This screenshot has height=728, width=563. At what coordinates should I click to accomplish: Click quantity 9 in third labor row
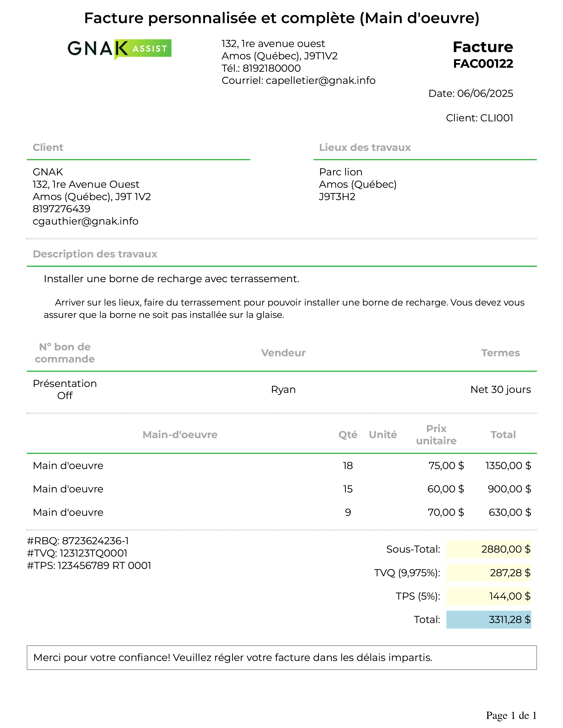point(348,512)
